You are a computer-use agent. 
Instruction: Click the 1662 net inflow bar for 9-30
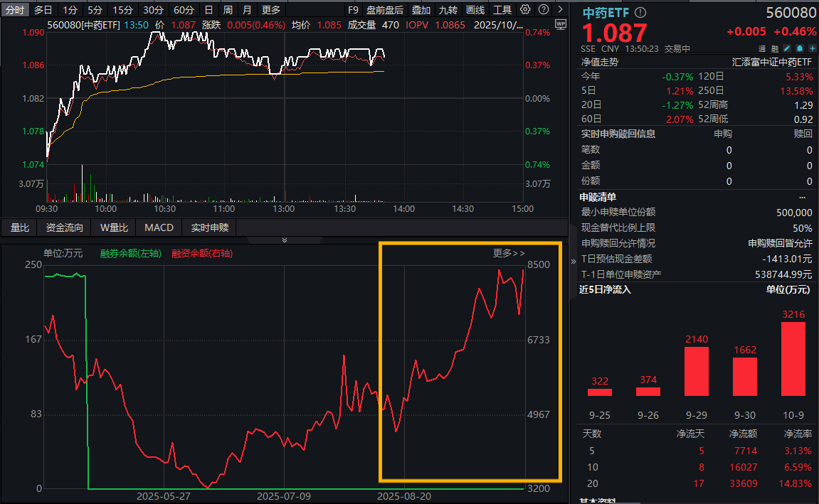click(x=745, y=377)
